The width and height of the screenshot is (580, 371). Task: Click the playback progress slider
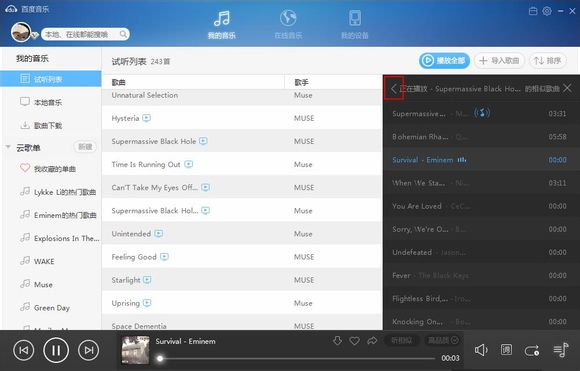click(297, 358)
